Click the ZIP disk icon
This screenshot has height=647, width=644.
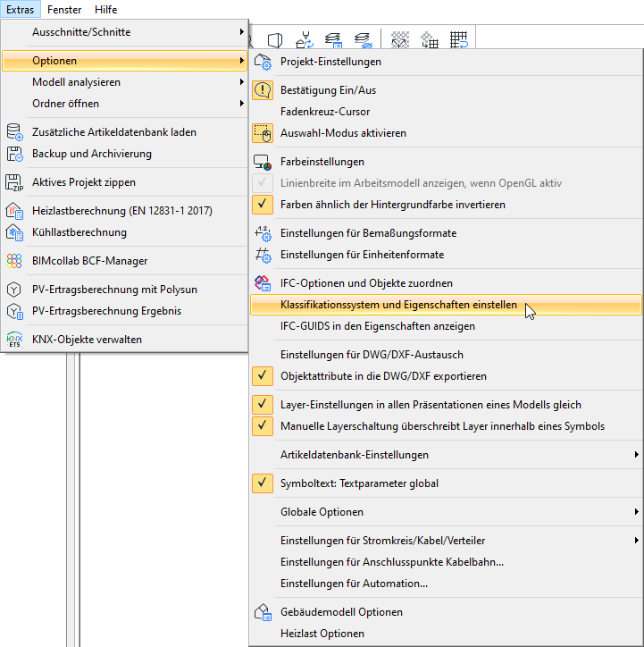pos(14,182)
